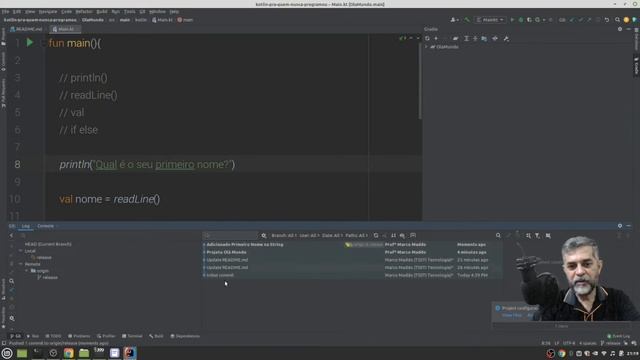This screenshot has height=360, width=640.
Task: Select commit Projeto Olá Mundo
Action: 226,252
